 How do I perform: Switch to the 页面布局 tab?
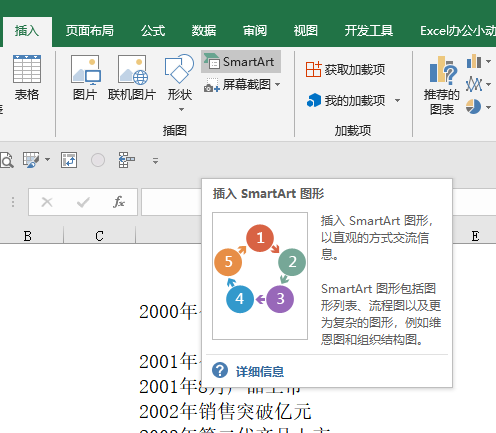(89, 31)
